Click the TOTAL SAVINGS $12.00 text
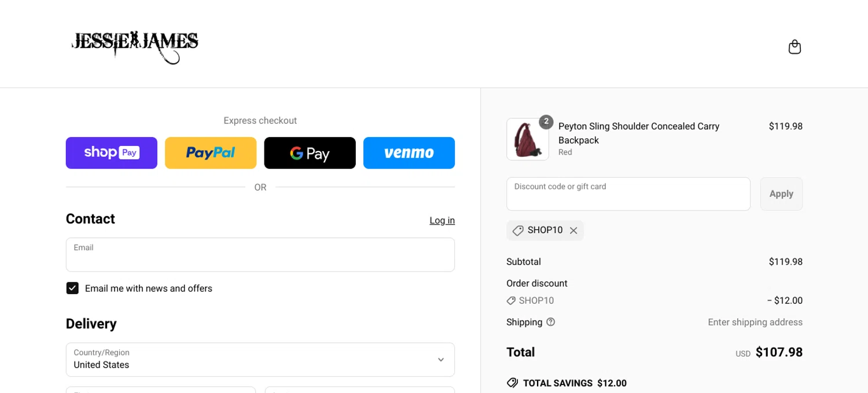868x393 pixels. (x=575, y=383)
